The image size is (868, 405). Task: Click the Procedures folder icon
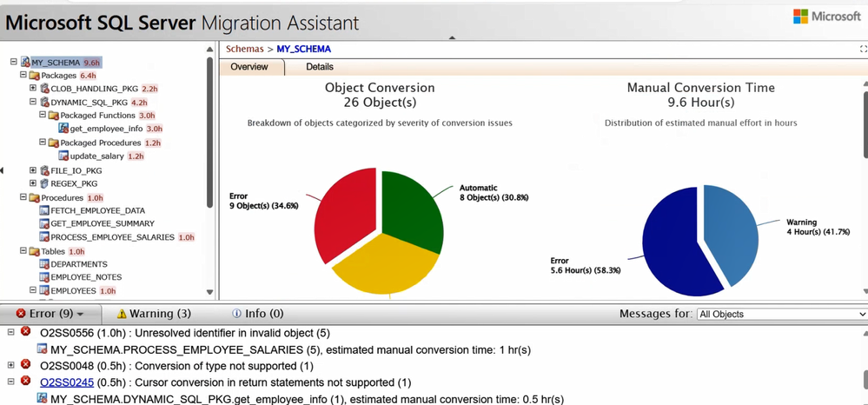point(35,198)
